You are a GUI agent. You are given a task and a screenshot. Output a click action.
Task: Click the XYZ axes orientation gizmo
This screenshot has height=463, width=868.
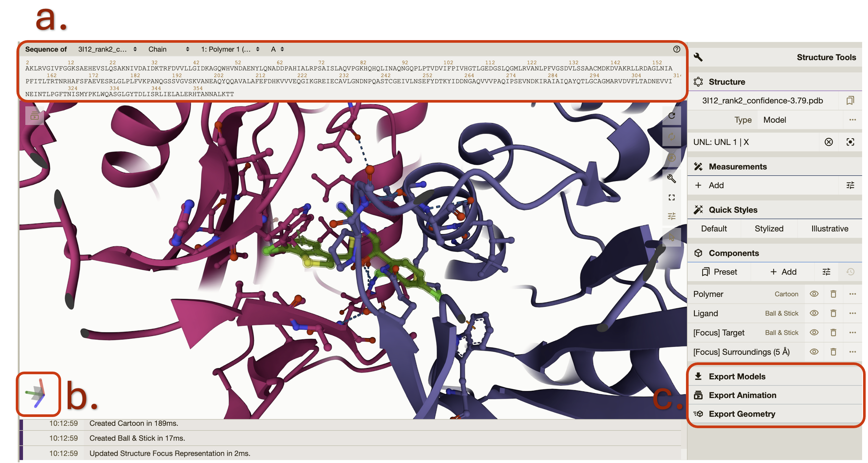tap(38, 394)
